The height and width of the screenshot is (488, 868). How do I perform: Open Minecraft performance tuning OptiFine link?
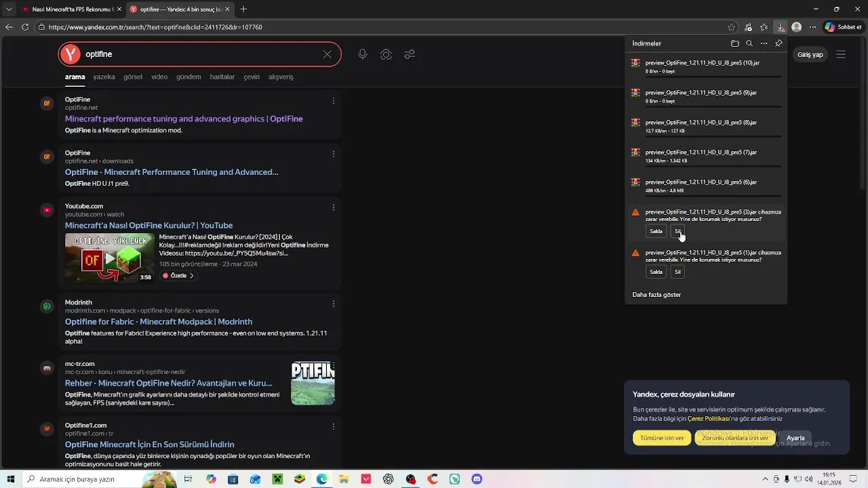[x=184, y=119]
